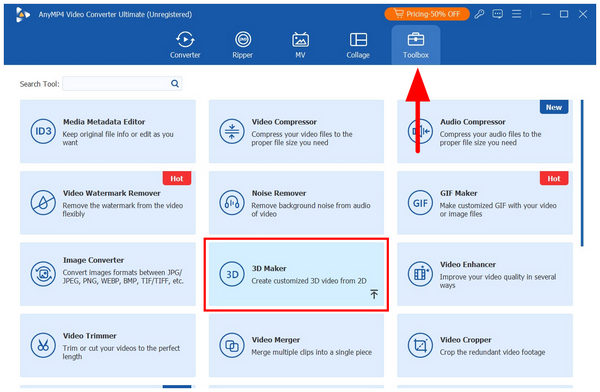Open the Image Converter title
The image size is (600, 392).
point(93,260)
